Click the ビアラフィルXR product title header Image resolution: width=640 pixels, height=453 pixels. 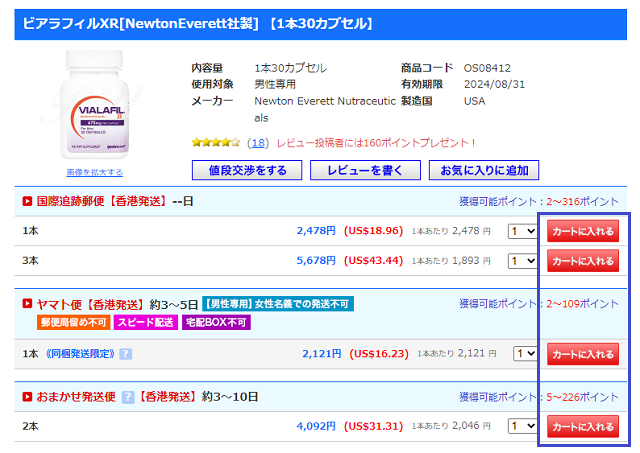point(320,24)
